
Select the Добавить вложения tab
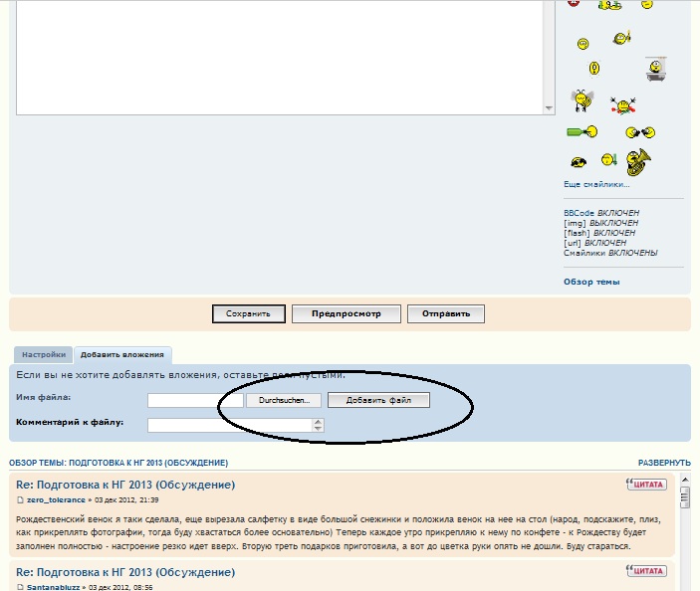coord(122,354)
